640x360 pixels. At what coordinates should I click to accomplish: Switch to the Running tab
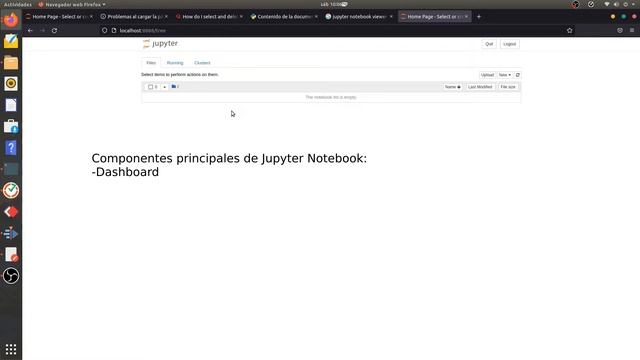pyautogui.click(x=175, y=63)
